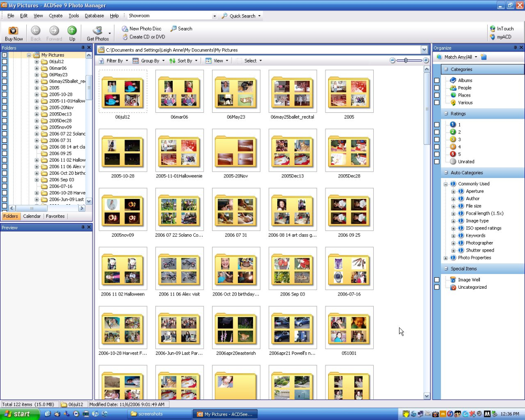Click the Buy Now toolbar icon

click(14, 31)
